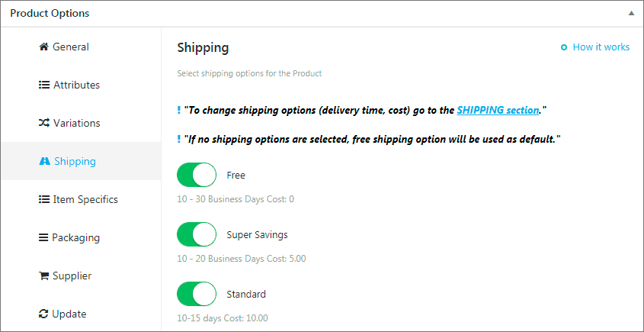Image resolution: width=644 pixels, height=332 pixels.
Task: Click the road icon next to Shipping
Action: pyautogui.click(x=44, y=161)
